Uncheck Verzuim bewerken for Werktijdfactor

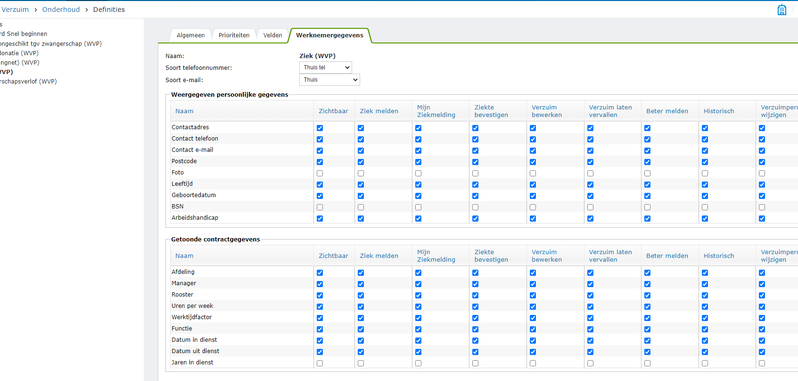tap(533, 318)
